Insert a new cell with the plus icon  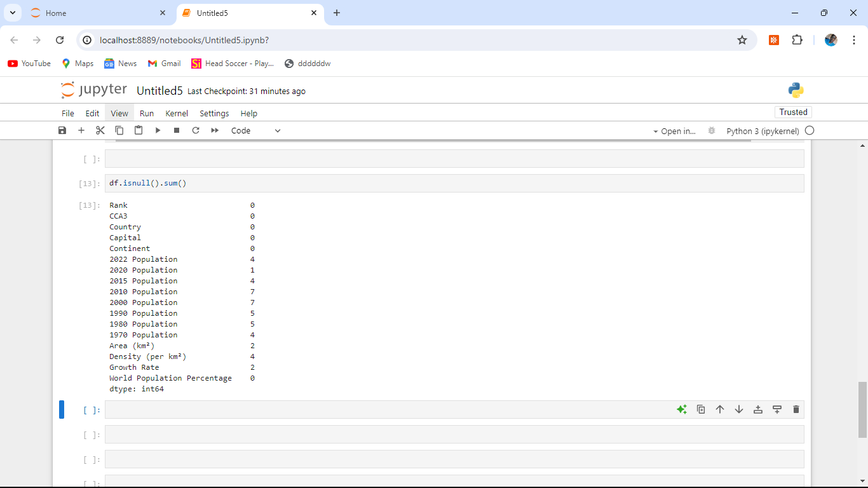click(x=81, y=130)
